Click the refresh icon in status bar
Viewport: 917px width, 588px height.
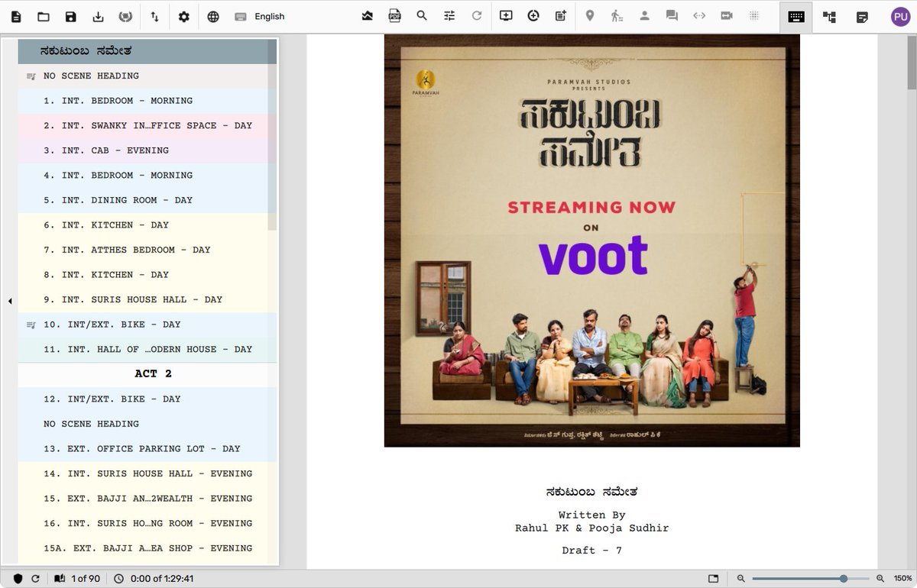(x=35, y=579)
